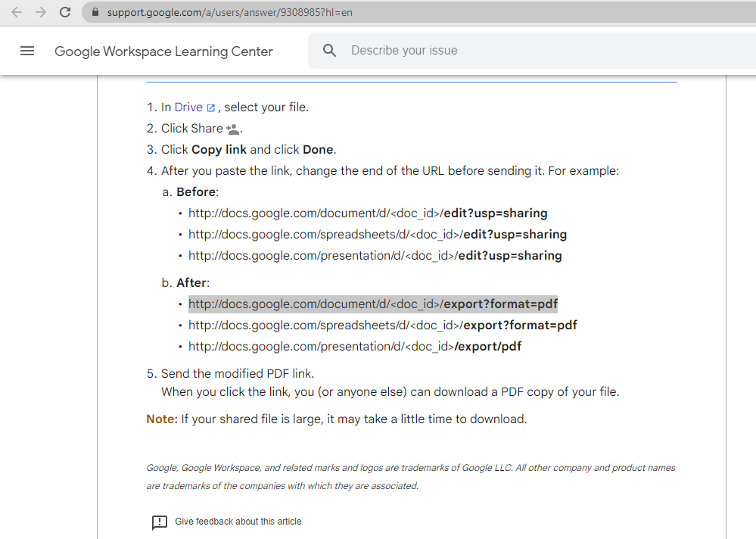
Task: Click 'When you click the link' sentence
Action: click(390, 392)
